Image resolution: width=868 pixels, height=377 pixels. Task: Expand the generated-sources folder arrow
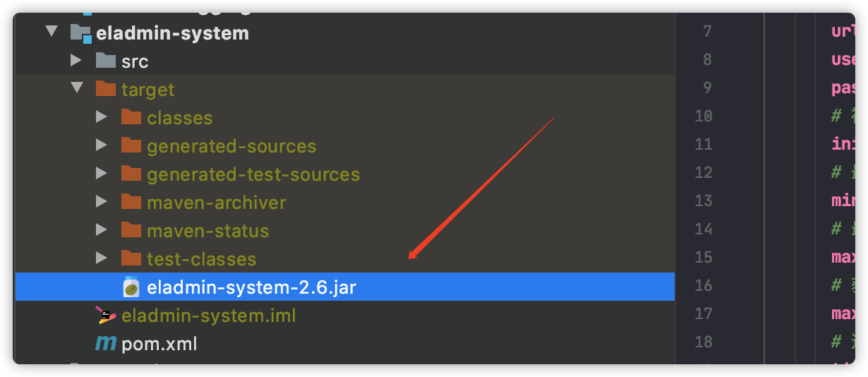[102, 145]
